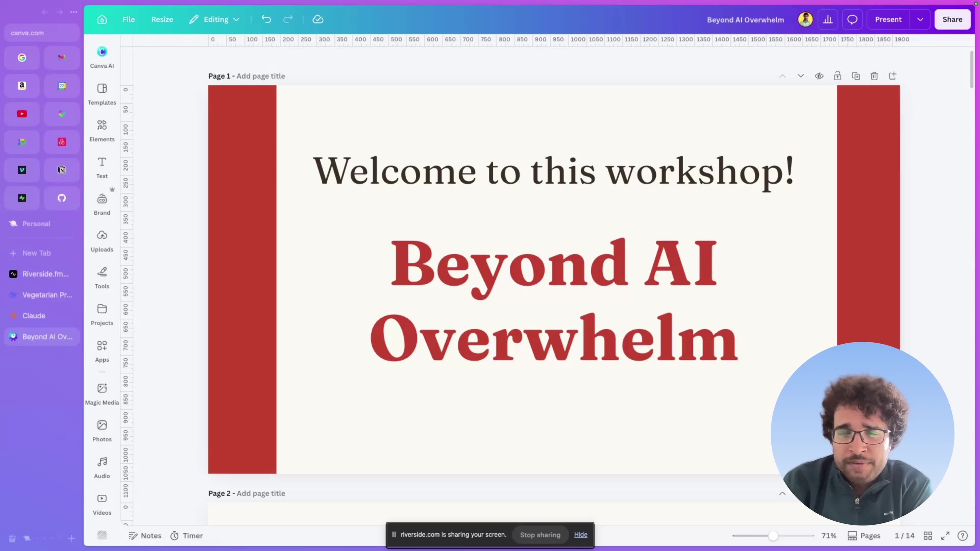The height and width of the screenshot is (551, 980).
Task: Open the YouTube pinned shortcut
Action: click(22, 114)
